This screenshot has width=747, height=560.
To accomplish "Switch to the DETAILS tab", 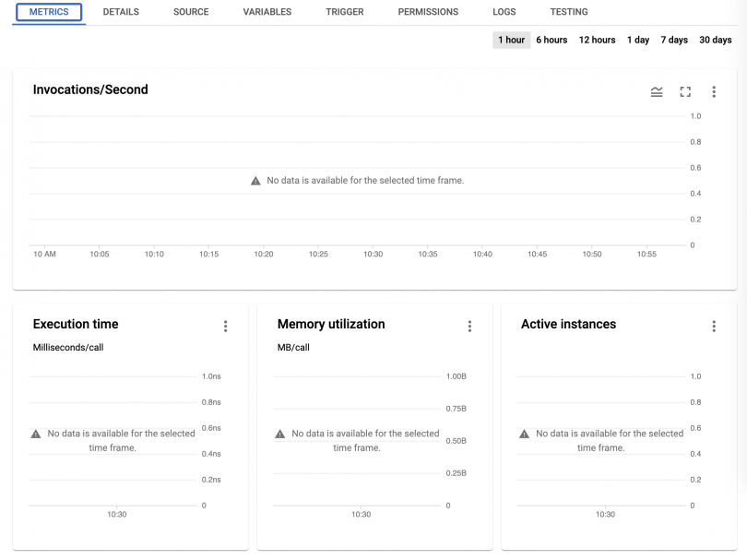I will [x=121, y=12].
